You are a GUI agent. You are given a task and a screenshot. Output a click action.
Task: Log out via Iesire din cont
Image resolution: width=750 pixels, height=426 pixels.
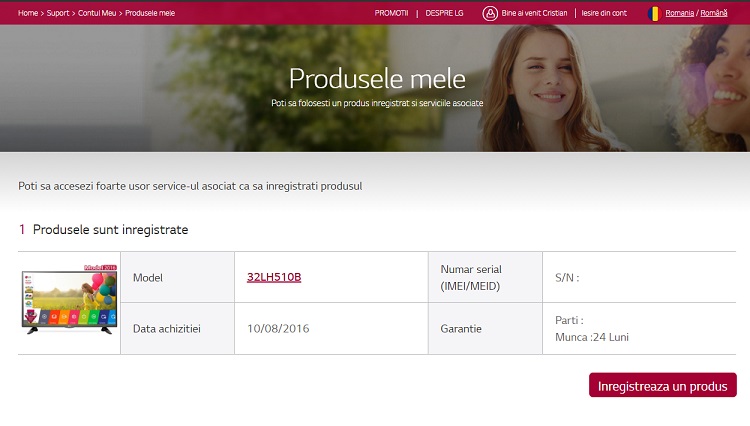coord(607,13)
